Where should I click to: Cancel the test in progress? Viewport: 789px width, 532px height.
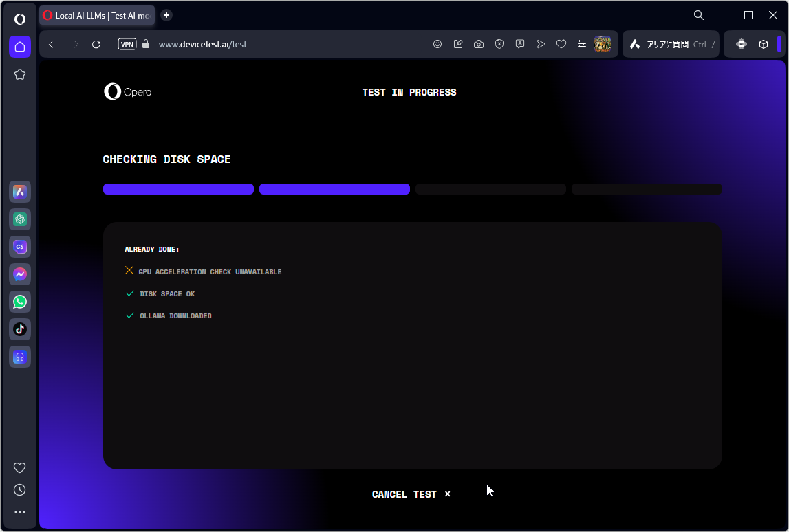411,494
